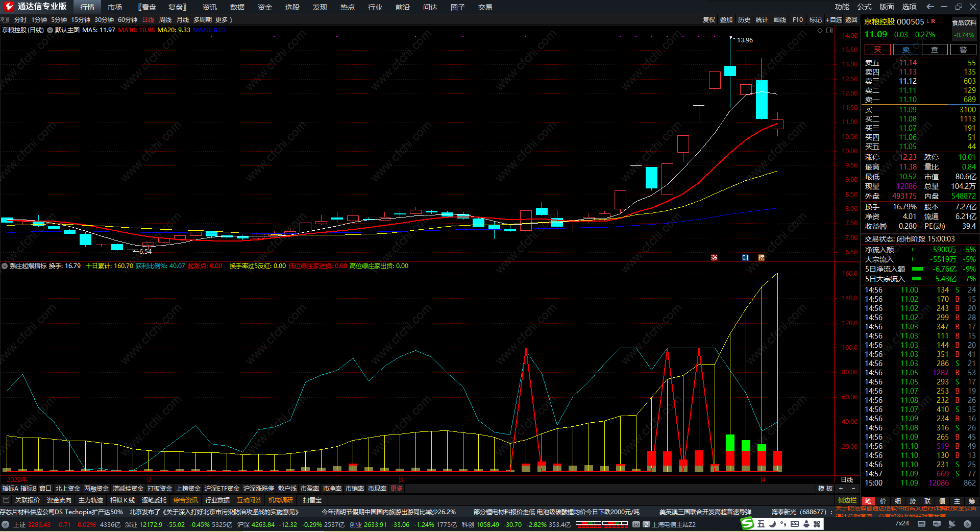Viewport: 980px width, 532px height.
Task: Click the round icon before 默认主图
Action: pos(50,30)
